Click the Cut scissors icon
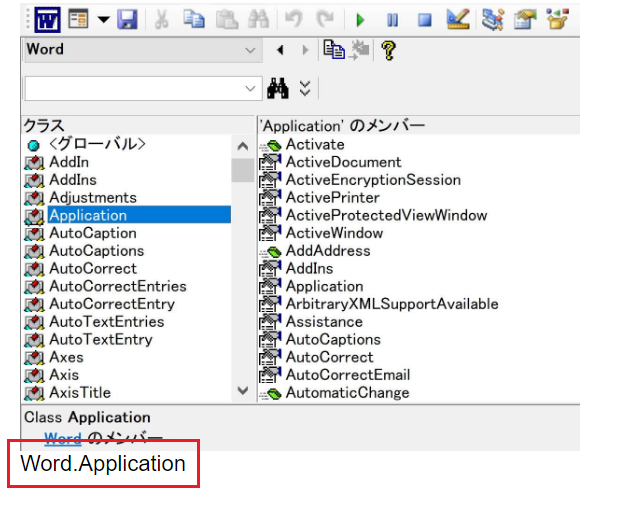Screen dimensions: 620x505 [x=161, y=19]
